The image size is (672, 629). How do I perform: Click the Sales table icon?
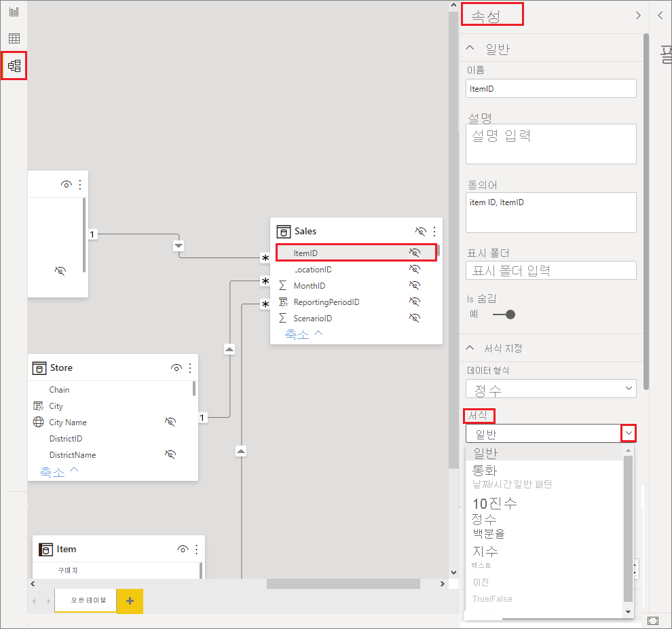tap(283, 232)
